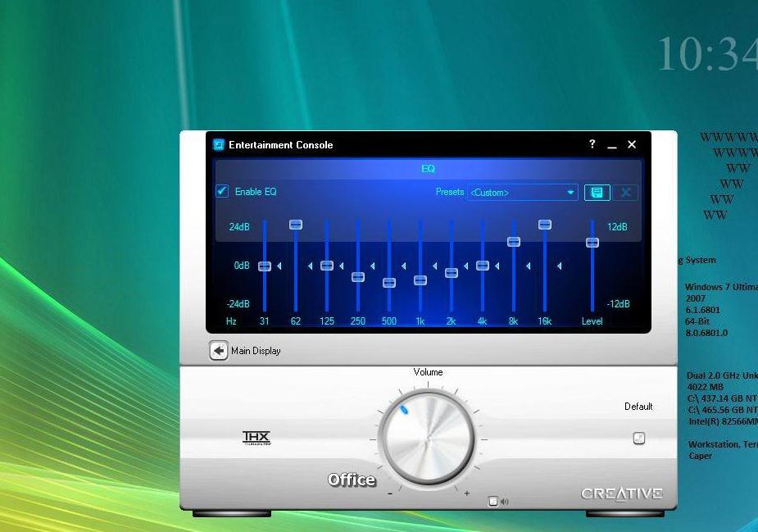Click the small Default settings icon
This screenshot has width=758, height=532.
[639, 439]
